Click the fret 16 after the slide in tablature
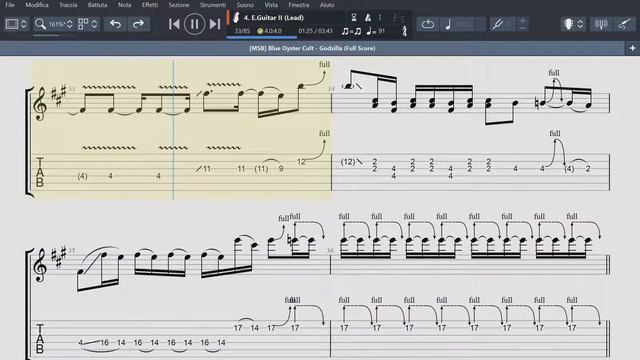The width and height of the screenshot is (640, 360). (104, 342)
